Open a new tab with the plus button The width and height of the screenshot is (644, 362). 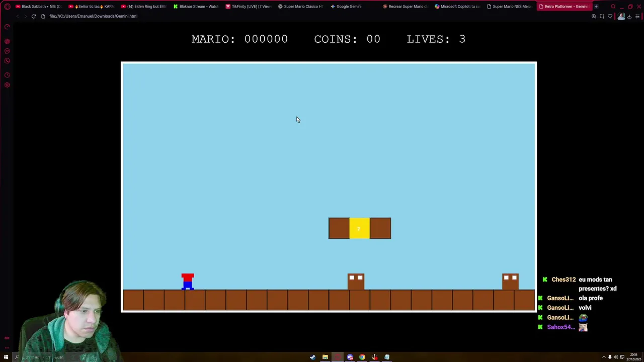[596, 7]
